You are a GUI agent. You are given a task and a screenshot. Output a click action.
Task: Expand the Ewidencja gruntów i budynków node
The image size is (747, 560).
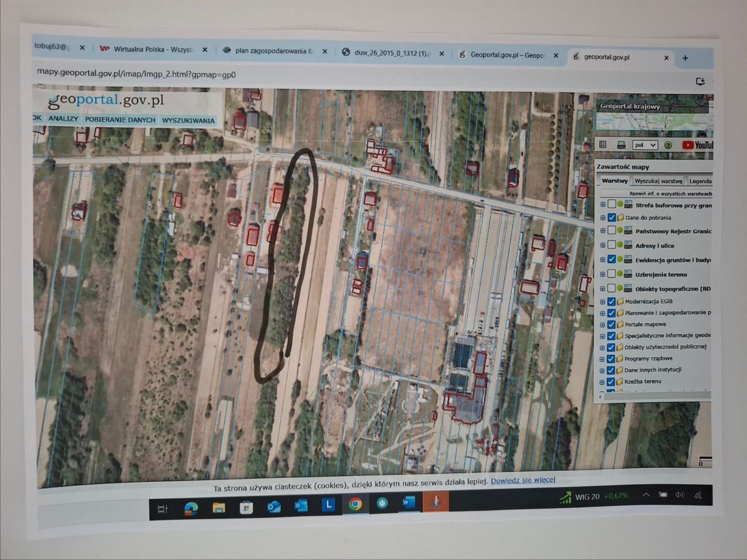point(603,260)
